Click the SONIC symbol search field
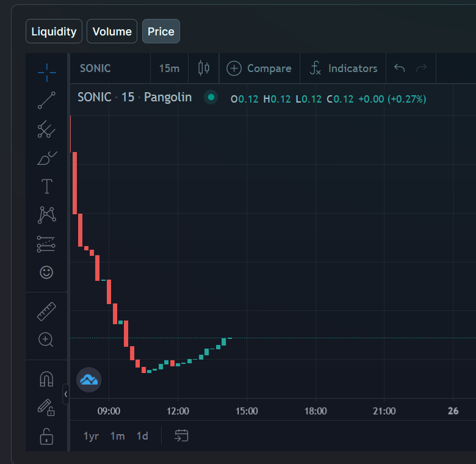 110,68
